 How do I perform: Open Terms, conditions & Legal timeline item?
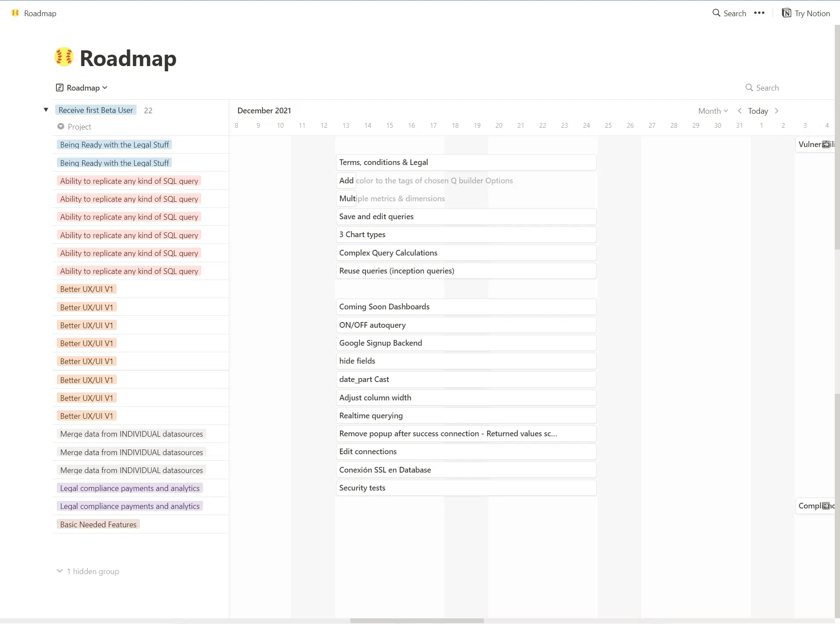point(466,162)
